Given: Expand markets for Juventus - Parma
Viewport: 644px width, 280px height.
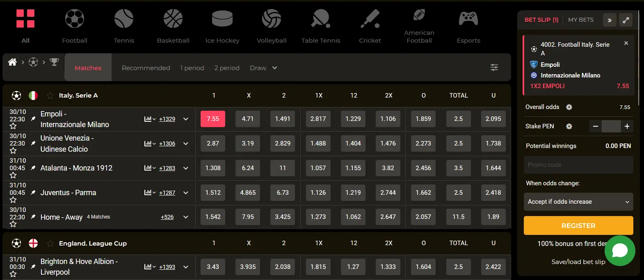Looking at the screenshot, I should 186,193.
